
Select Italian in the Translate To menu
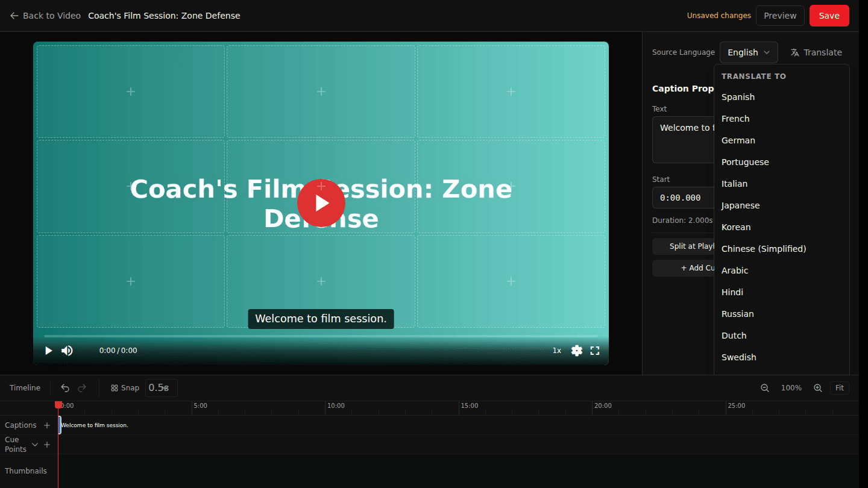[782, 184]
